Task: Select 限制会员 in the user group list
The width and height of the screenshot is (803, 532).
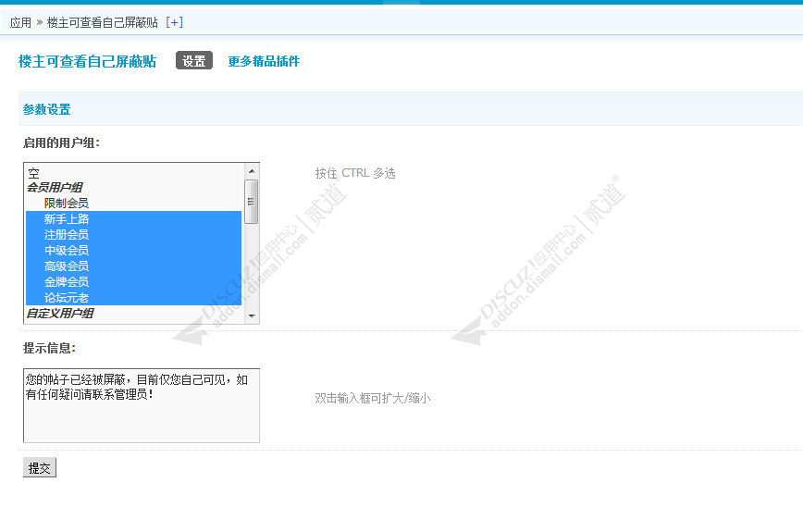Action: tap(133, 204)
